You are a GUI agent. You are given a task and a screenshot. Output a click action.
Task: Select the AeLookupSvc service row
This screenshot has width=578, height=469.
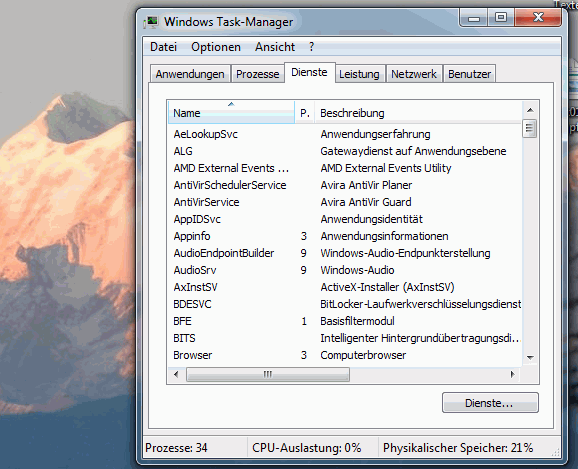(345, 134)
